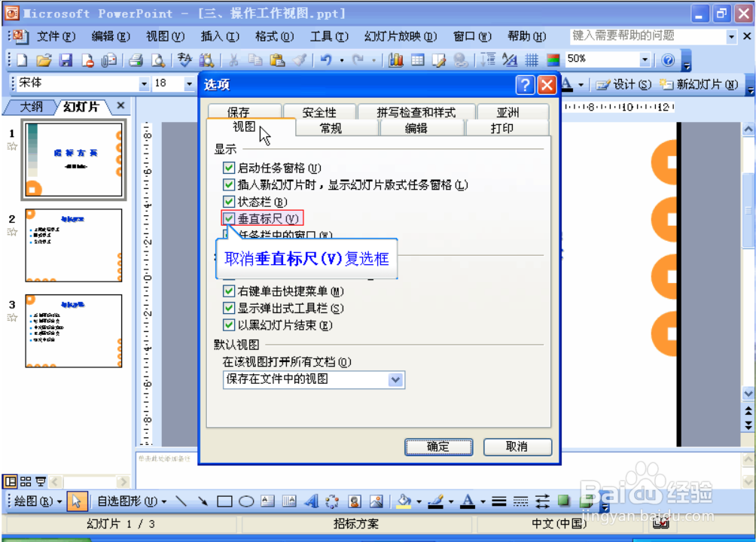Switch to Normal view icon
756x542 pixels.
[10, 481]
